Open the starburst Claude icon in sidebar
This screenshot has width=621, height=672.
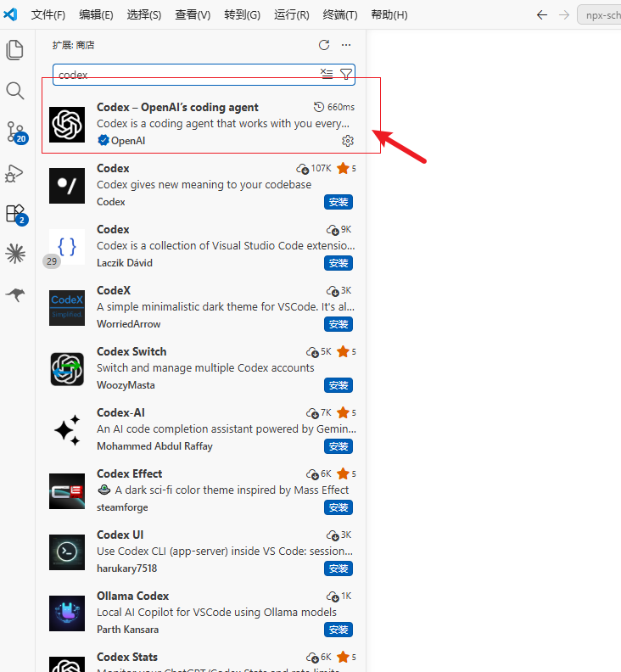tap(15, 254)
